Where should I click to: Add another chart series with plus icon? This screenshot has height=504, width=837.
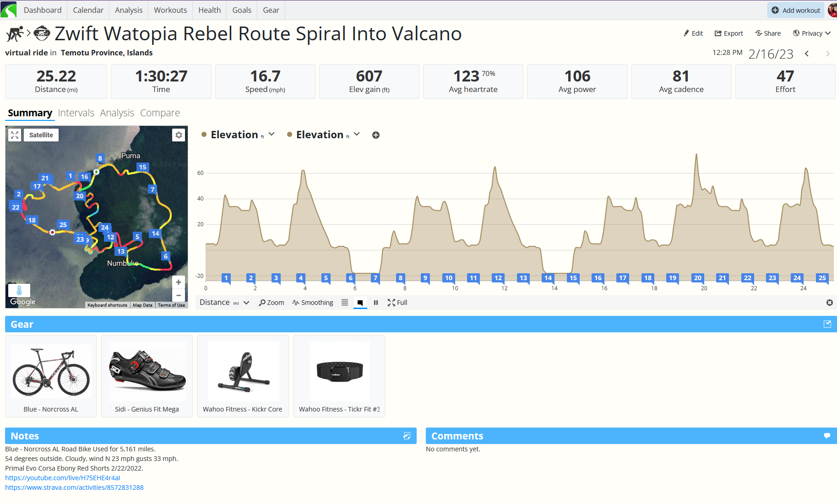pyautogui.click(x=376, y=135)
